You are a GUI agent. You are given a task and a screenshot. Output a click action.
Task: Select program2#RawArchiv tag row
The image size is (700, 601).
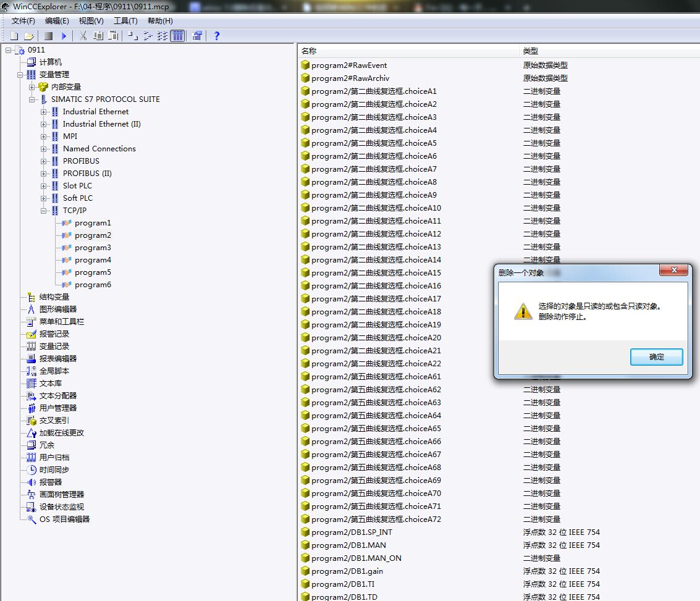(x=350, y=78)
